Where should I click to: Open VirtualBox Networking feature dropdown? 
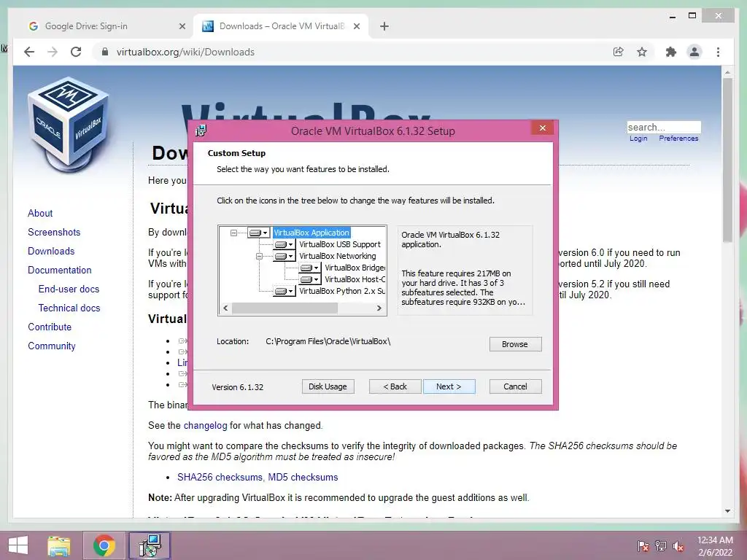285,256
